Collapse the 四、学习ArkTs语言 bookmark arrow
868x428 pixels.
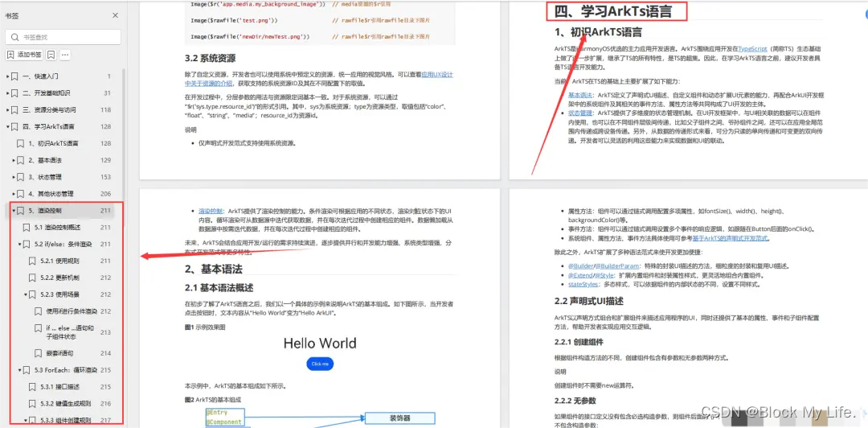tap(8, 126)
